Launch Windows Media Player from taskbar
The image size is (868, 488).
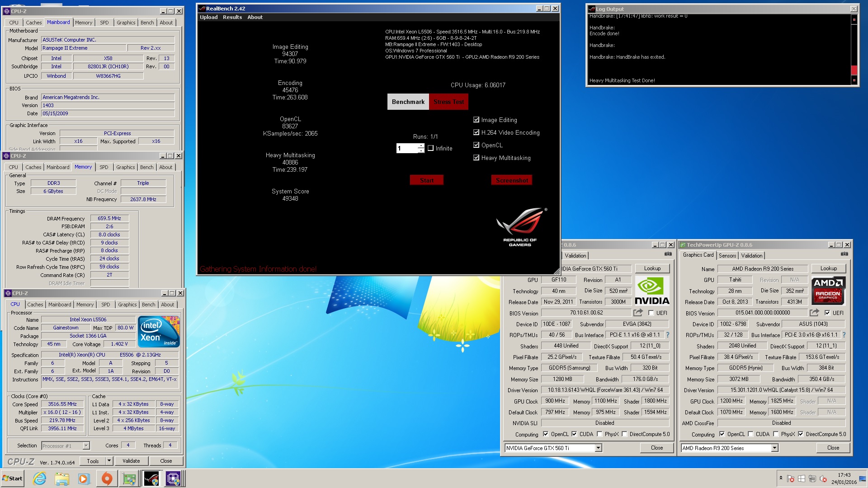click(84, 479)
